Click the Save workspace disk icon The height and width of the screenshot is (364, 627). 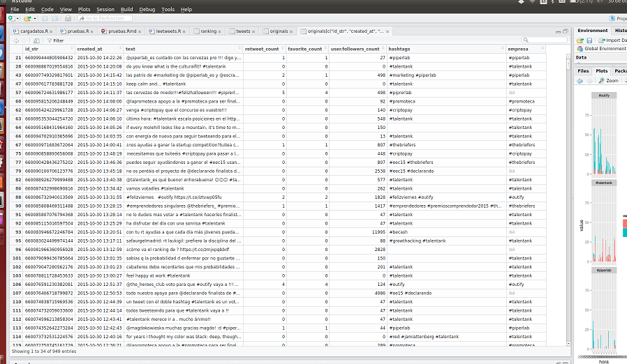tap(589, 40)
